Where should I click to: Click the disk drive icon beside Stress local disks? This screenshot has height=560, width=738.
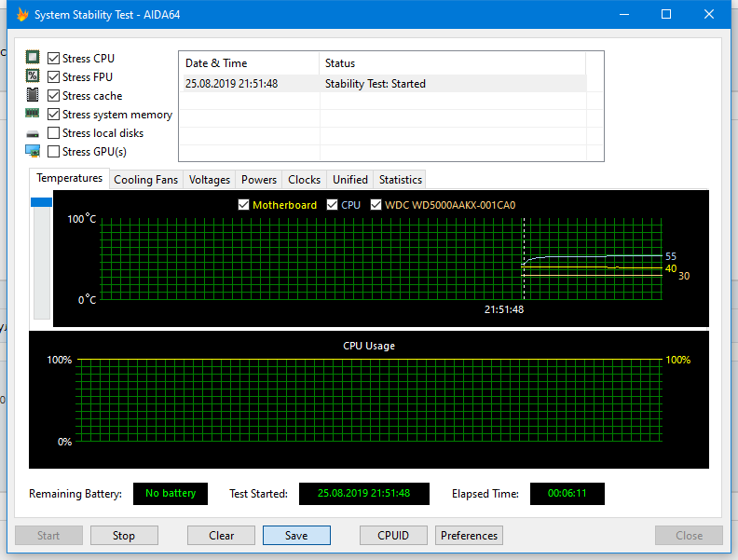[33, 134]
